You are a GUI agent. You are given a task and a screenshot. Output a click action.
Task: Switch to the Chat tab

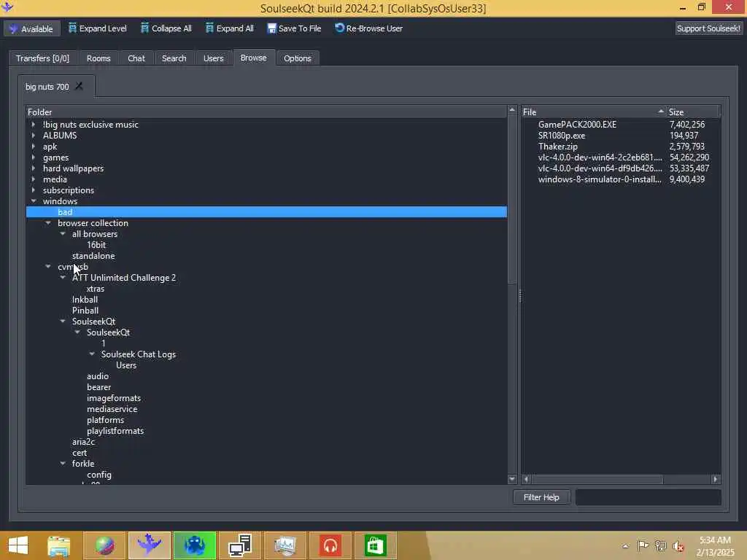point(136,58)
